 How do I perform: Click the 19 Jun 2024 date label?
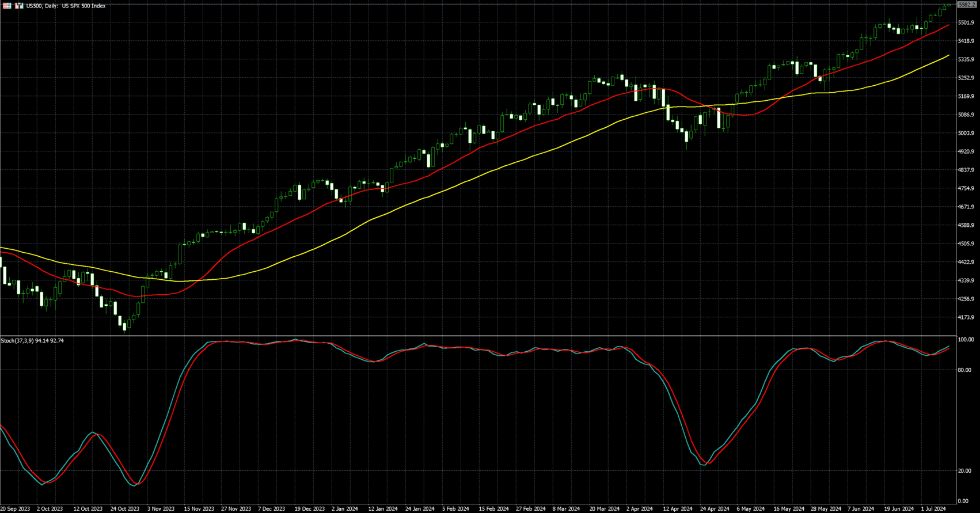(x=899, y=509)
